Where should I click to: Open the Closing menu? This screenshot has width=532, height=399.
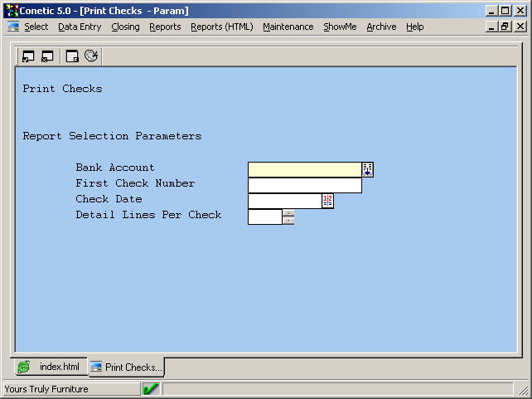(125, 27)
